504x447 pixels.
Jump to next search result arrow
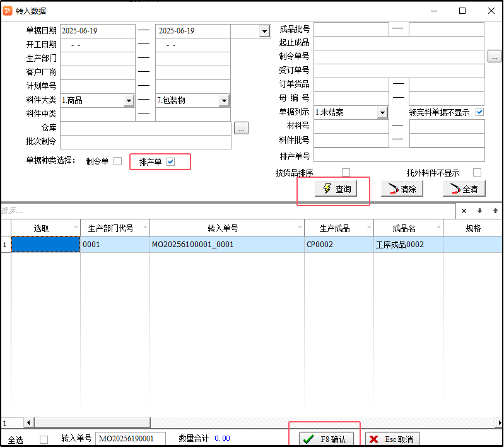[x=479, y=211]
